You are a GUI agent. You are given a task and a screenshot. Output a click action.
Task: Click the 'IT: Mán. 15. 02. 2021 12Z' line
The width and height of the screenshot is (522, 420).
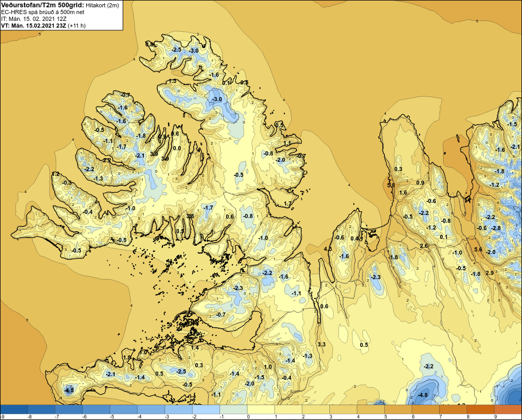tap(33, 19)
